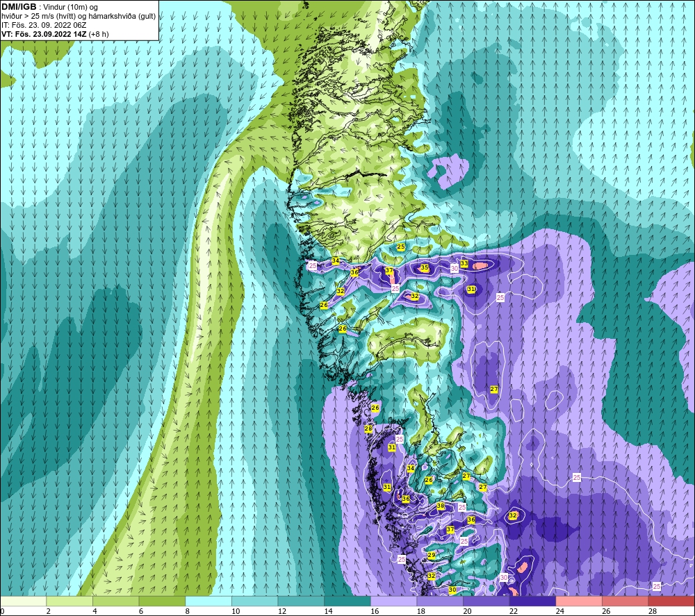Click 'VT: Fös. 23.09.2022 14Z (+8 h)' line

(x=55, y=34)
